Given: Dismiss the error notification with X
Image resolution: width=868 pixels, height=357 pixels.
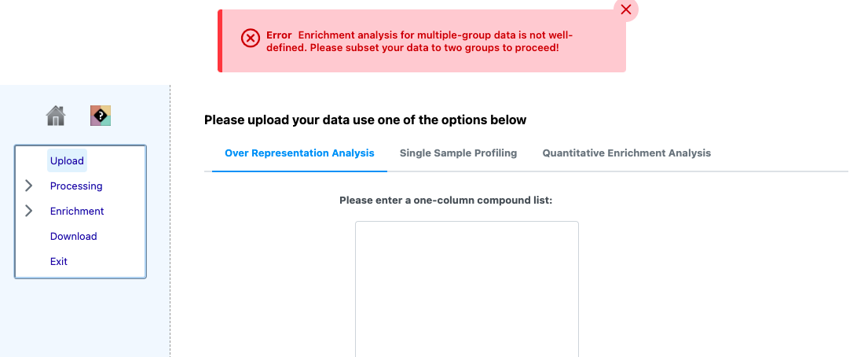Looking at the screenshot, I should click(626, 9).
